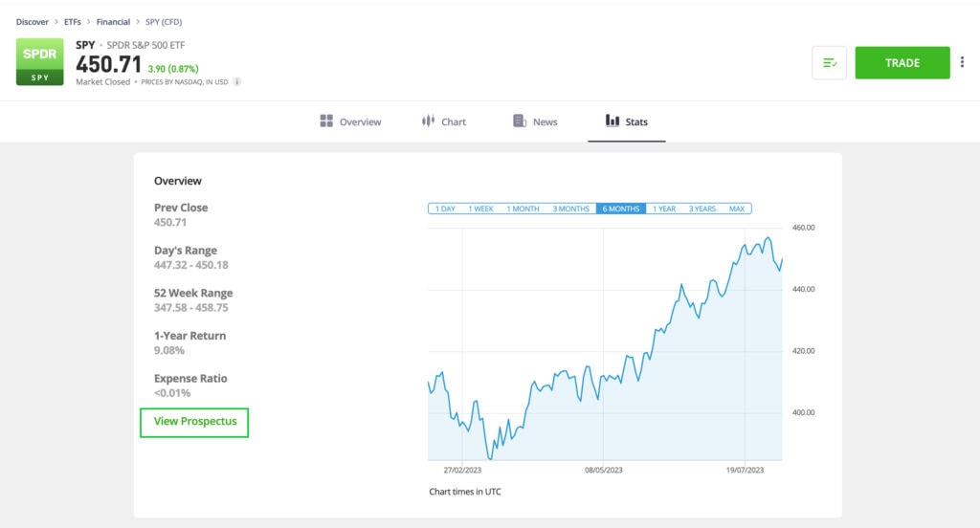Switch to the Overview tab
The height and width of the screenshot is (528, 980).
tap(350, 121)
